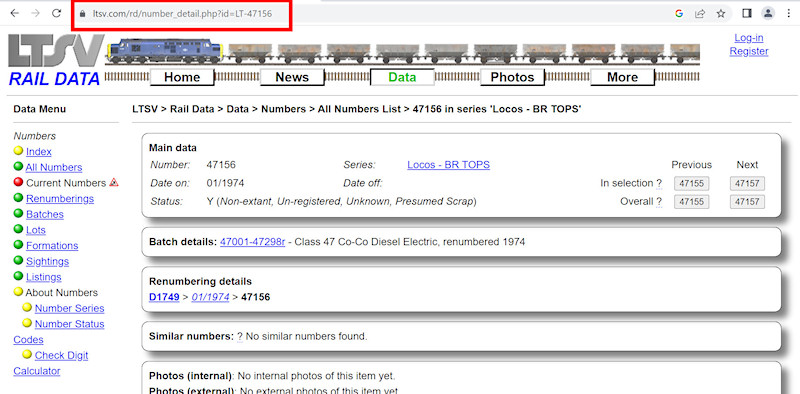
Task: Open the Batches link
Action: coord(45,214)
